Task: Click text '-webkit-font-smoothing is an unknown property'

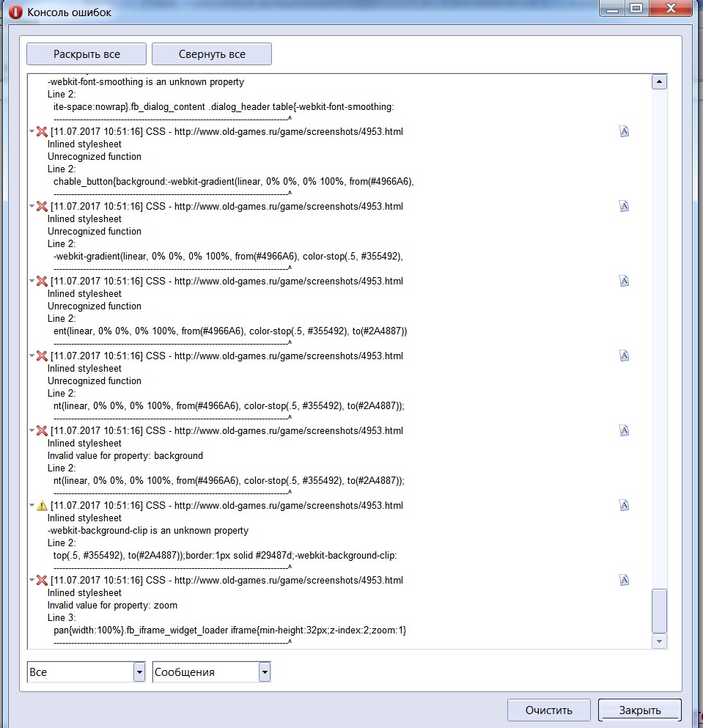Action: click(146, 81)
